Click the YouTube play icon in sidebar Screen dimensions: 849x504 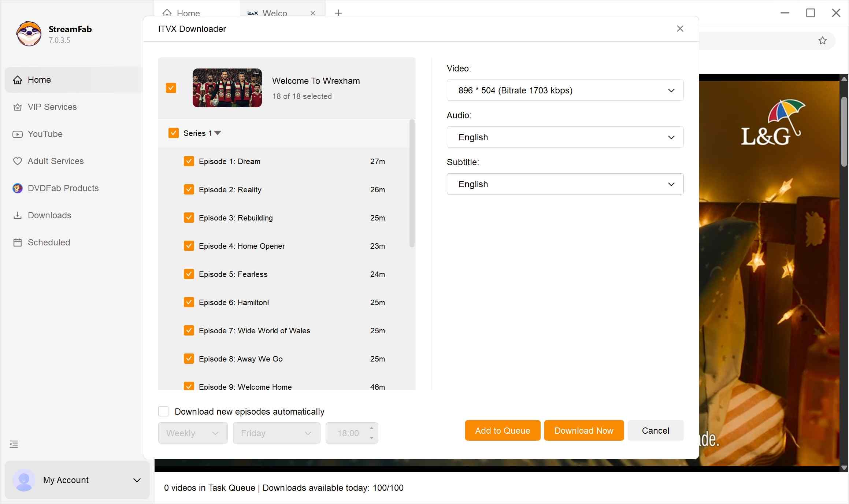coord(18,134)
